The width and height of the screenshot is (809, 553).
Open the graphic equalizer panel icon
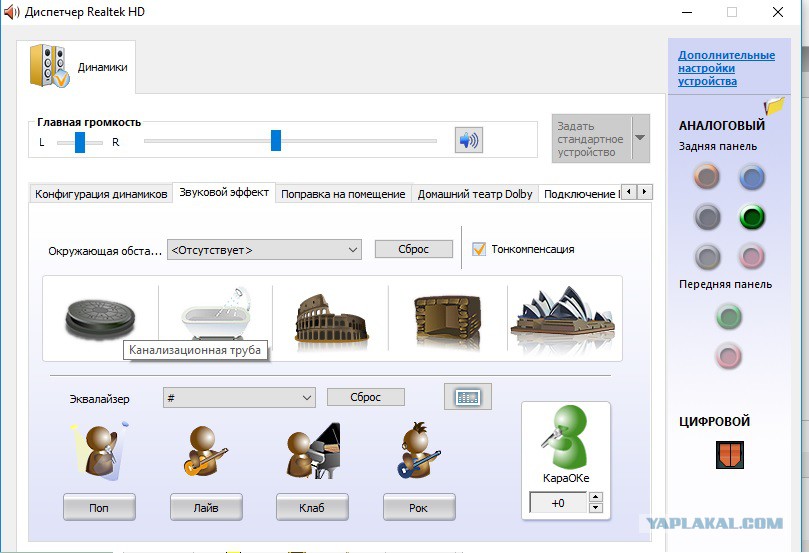(467, 397)
